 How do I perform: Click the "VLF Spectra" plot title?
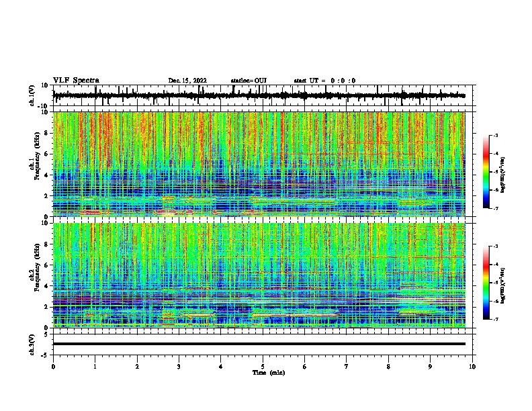pos(76,81)
